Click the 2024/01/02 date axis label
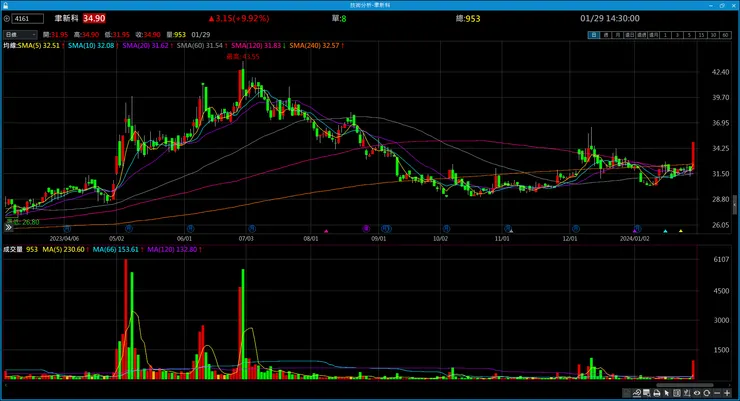 point(634,239)
